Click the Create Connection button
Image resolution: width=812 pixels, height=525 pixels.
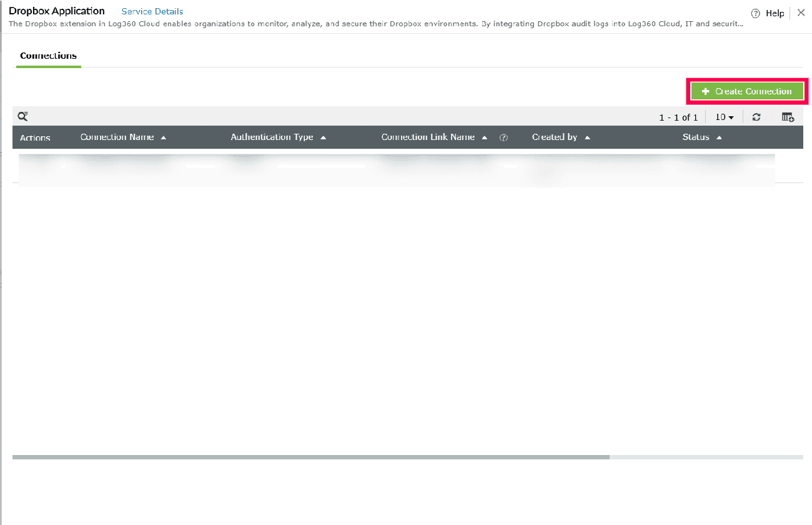(747, 91)
